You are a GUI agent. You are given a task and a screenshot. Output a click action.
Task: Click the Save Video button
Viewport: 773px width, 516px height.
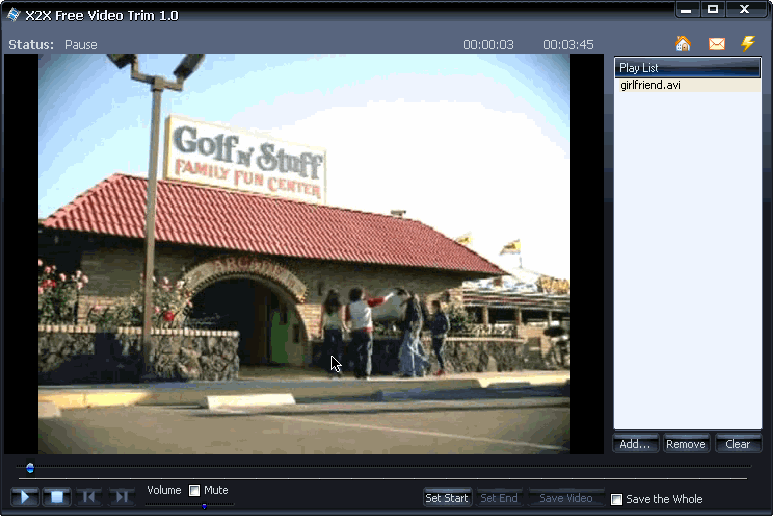[566, 498]
